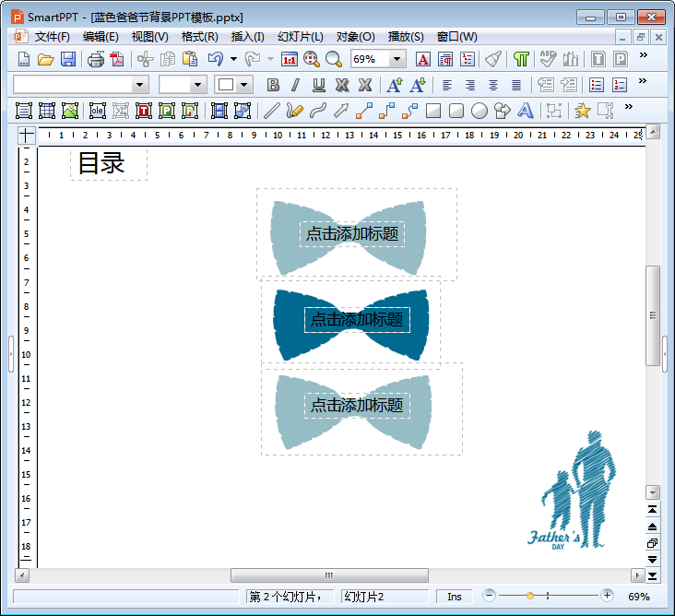Image resolution: width=675 pixels, height=616 pixels.
Task: Paste from clipboard icon
Action: click(190, 59)
